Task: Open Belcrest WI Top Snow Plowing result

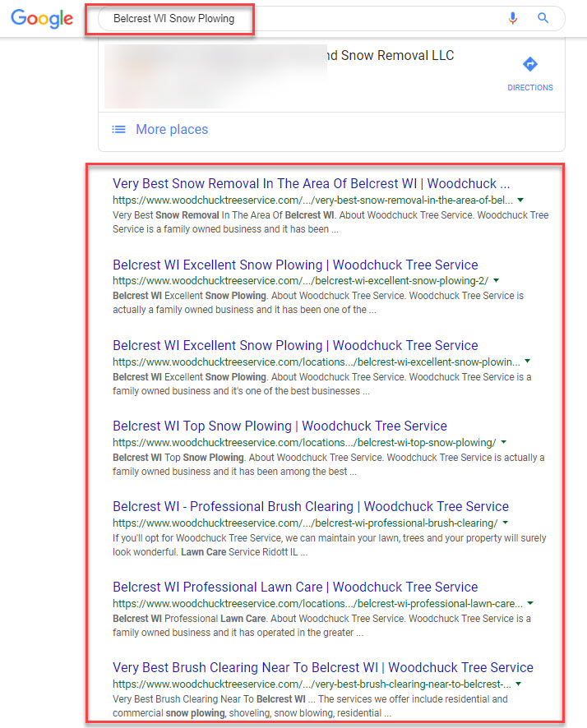Action: (x=280, y=426)
